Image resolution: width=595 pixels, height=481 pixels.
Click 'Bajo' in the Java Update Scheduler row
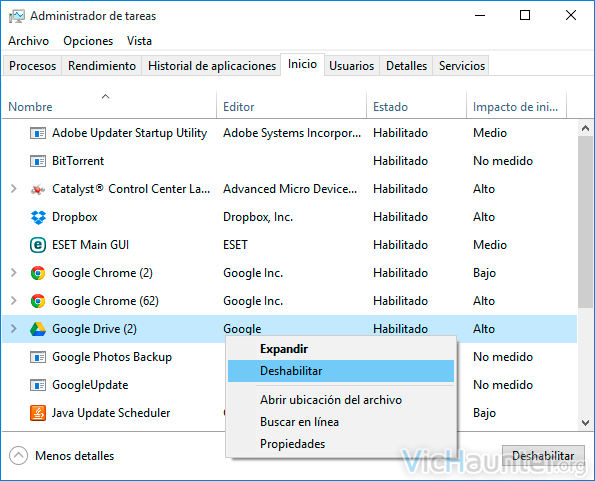[x=484, y=413]
